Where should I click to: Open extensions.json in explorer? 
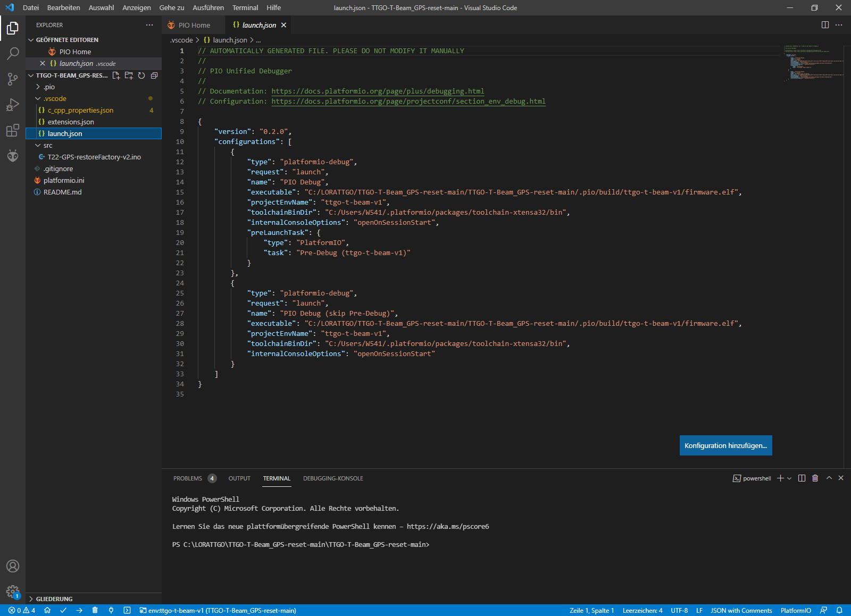tap(71, 122)
